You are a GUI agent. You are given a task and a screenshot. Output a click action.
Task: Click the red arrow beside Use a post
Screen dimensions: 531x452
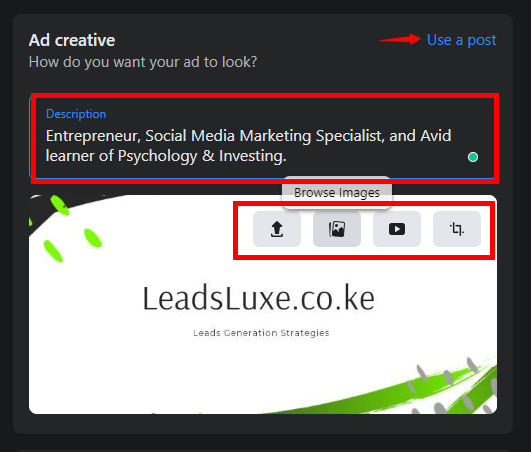[x=400, y=39]
